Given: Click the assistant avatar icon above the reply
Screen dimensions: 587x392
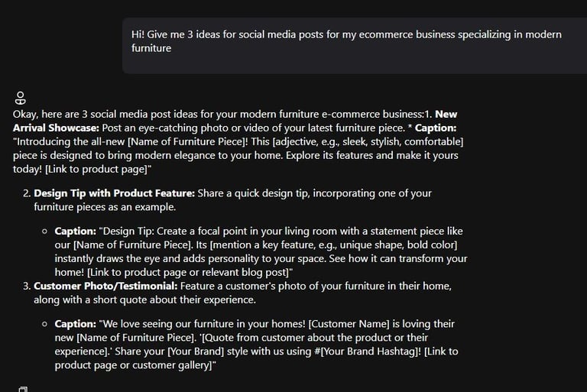Looking at the screenshot, I should click(20, 98).
